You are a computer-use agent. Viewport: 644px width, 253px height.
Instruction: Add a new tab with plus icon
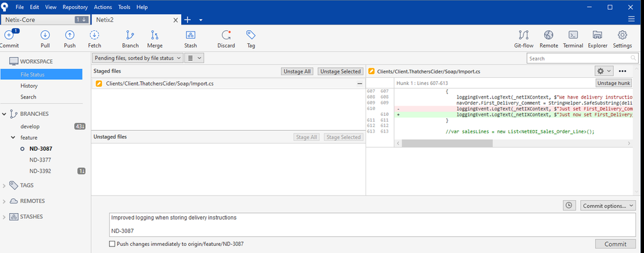pyautogui.click(x=188, y=20)
